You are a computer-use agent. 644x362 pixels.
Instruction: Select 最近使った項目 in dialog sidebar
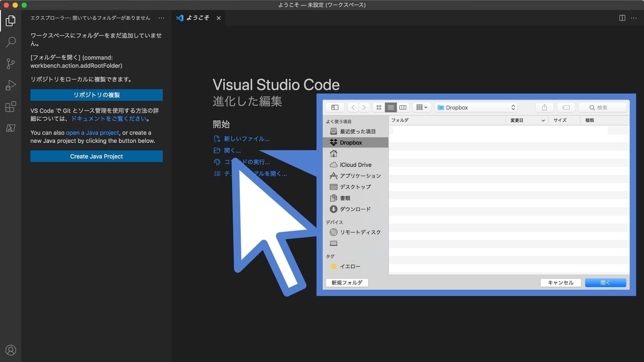click(x=355, y=131)
